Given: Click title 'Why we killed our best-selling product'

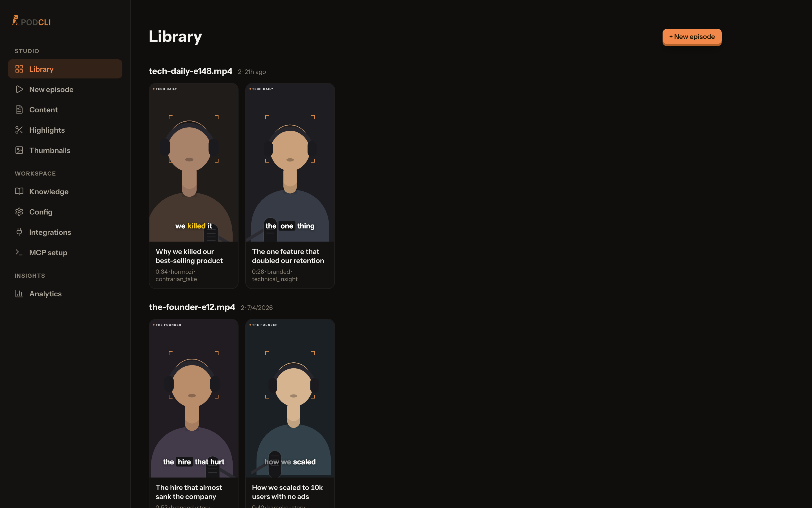Looking at the screenshot, I should pos(189,256).
